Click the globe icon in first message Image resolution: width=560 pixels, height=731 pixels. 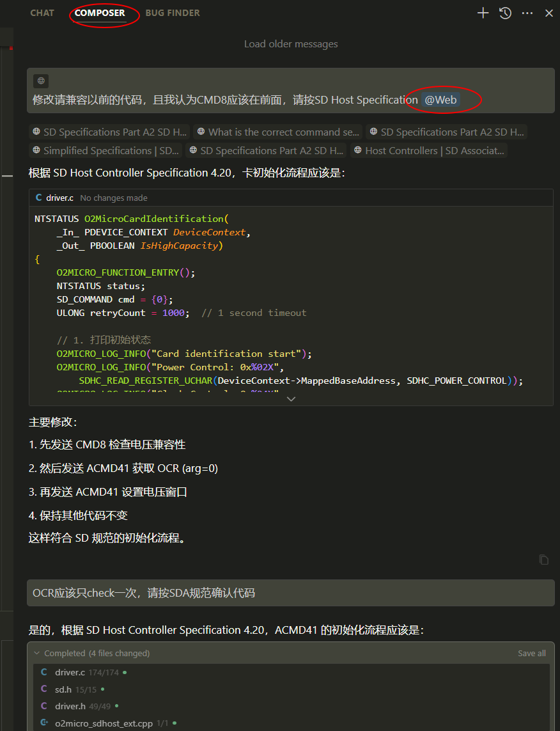click(x=41, y=81)
